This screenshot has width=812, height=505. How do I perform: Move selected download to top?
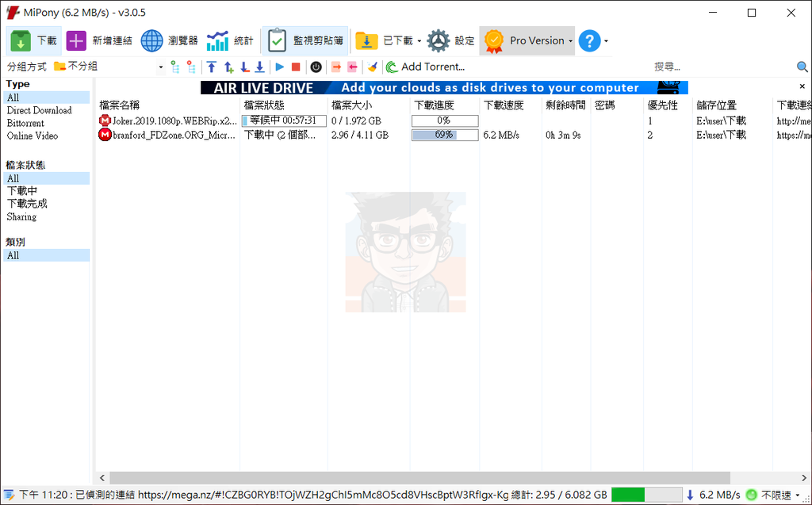211,67
